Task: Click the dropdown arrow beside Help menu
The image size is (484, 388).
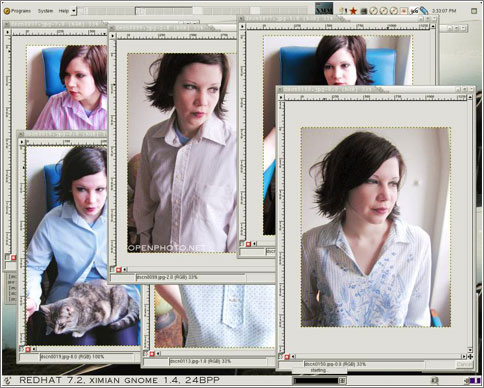Action: click(x=74, y=11)
